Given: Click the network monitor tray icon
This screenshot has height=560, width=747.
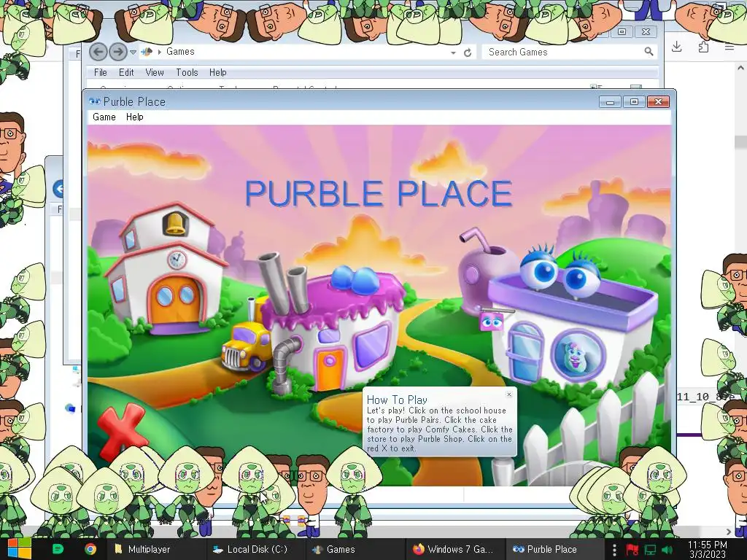Looking at the screenshot, I should [650, 550].
